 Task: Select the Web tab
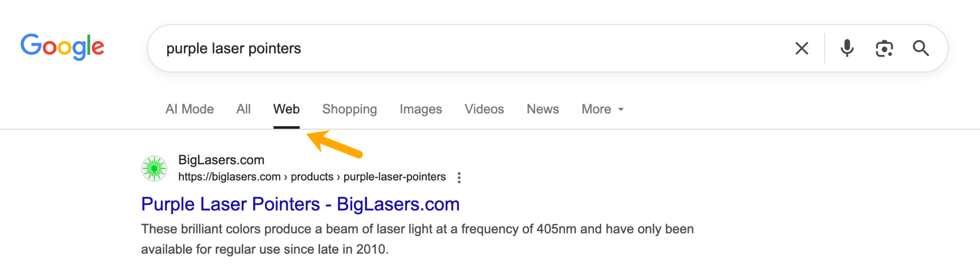[286, 109]
